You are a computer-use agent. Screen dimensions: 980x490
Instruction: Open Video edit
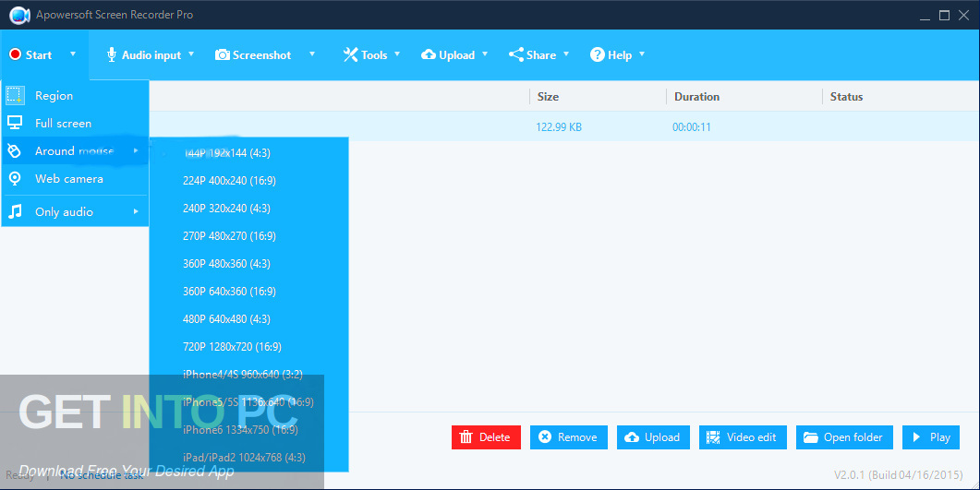pos(743,437)
